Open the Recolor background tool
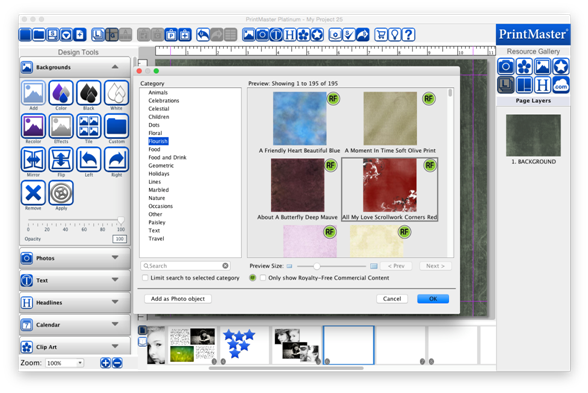Viewport: 588px width, 393px height. (x=33, y=126)
